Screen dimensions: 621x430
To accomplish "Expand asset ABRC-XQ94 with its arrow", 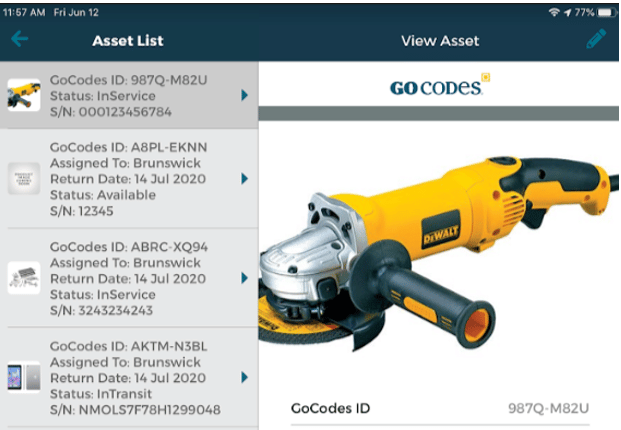I will pos(244,278).
